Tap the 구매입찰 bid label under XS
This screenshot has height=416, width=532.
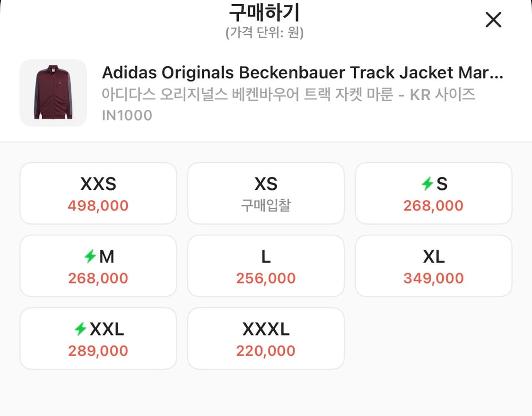click(266, 206)
